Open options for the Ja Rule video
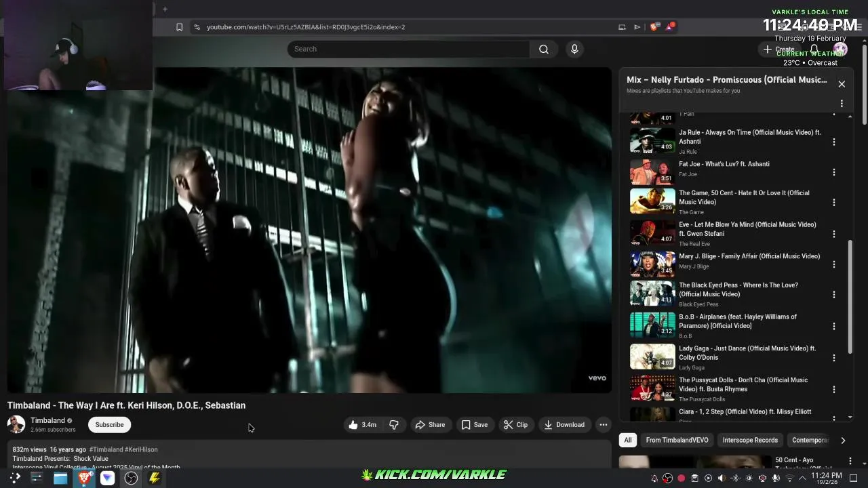Image resolution: width=868 pixels, height=488 pixels. (x=834, y=142)
